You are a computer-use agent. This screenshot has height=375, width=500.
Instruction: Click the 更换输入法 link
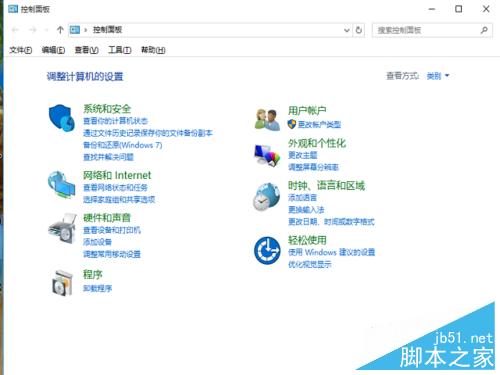(306, 210)
